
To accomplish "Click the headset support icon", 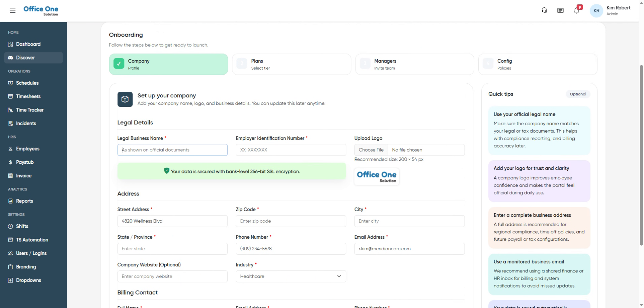I will click(544, 10).
